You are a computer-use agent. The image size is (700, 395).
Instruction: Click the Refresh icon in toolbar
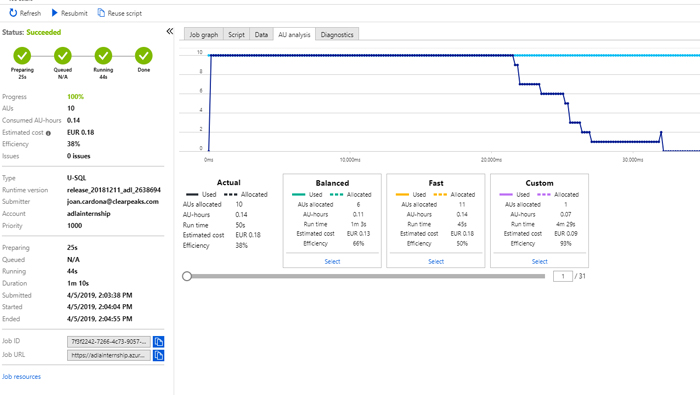(x=13, y=13)
